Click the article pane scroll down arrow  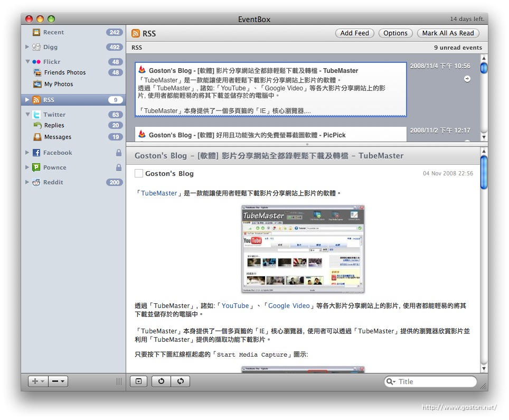click(484, 369)
